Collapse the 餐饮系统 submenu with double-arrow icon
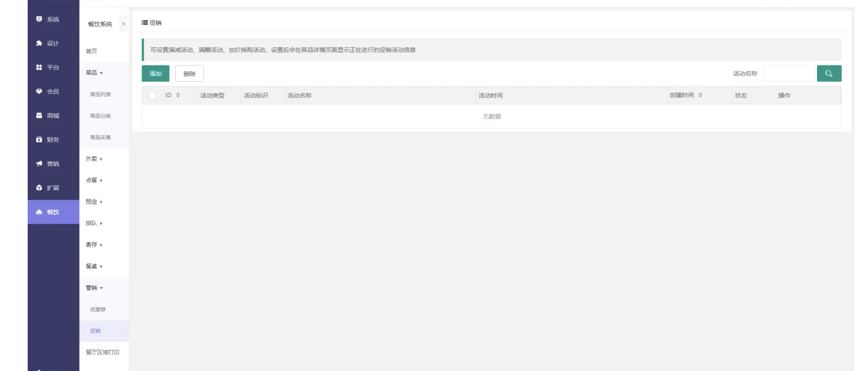Image resolution: width=868 pixels, height=371 pixels. click(124, 24)
